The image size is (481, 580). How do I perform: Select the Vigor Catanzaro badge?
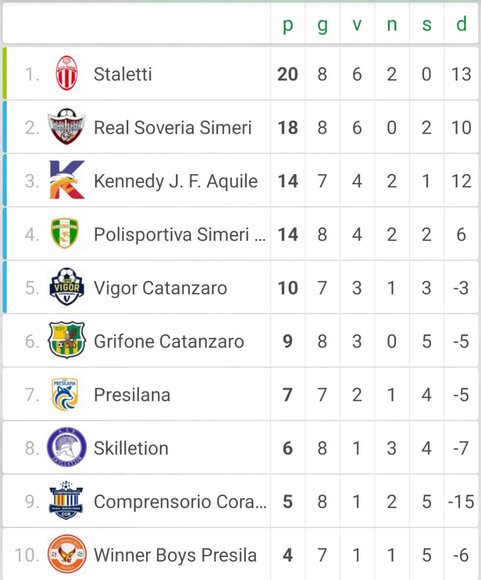pos(67,287)
